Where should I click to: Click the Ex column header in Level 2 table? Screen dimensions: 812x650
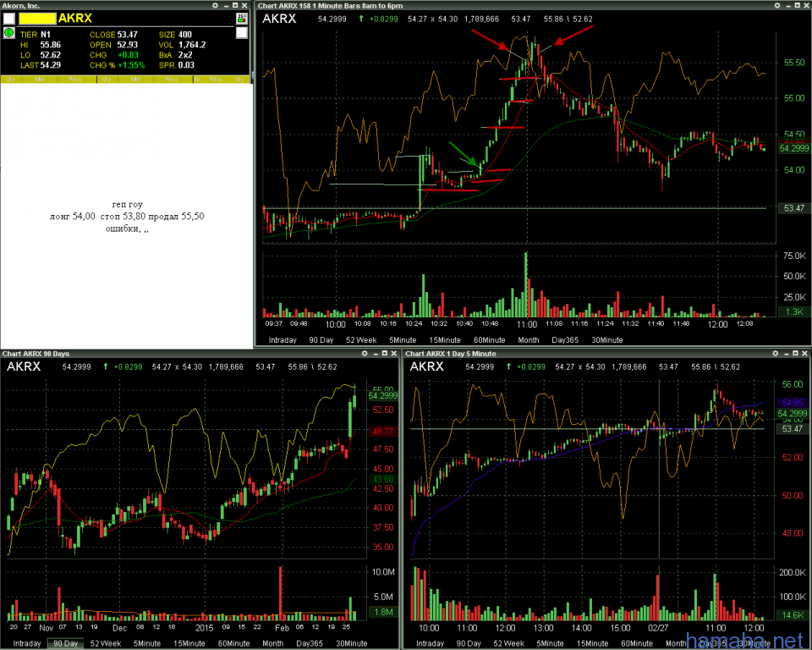[197, 80]
